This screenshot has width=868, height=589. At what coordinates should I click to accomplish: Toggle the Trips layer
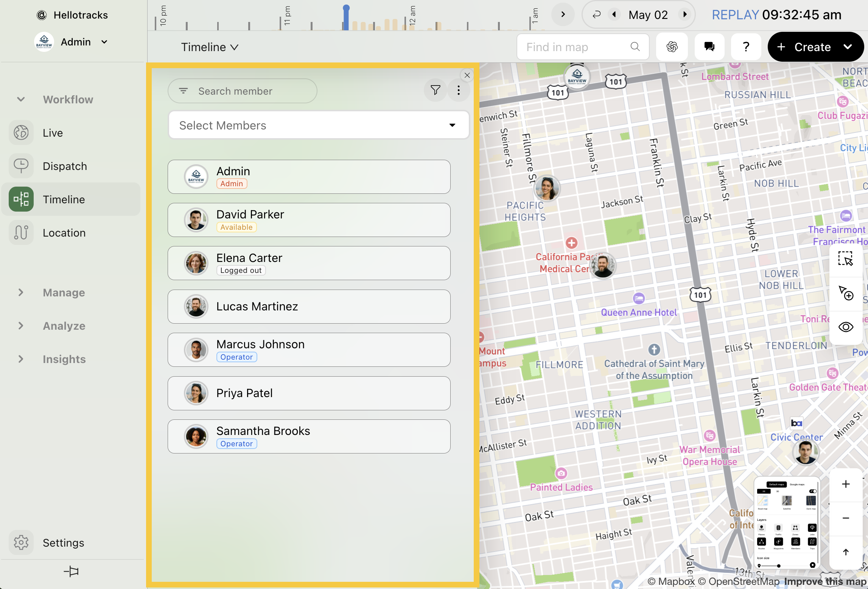coord(812,542)
